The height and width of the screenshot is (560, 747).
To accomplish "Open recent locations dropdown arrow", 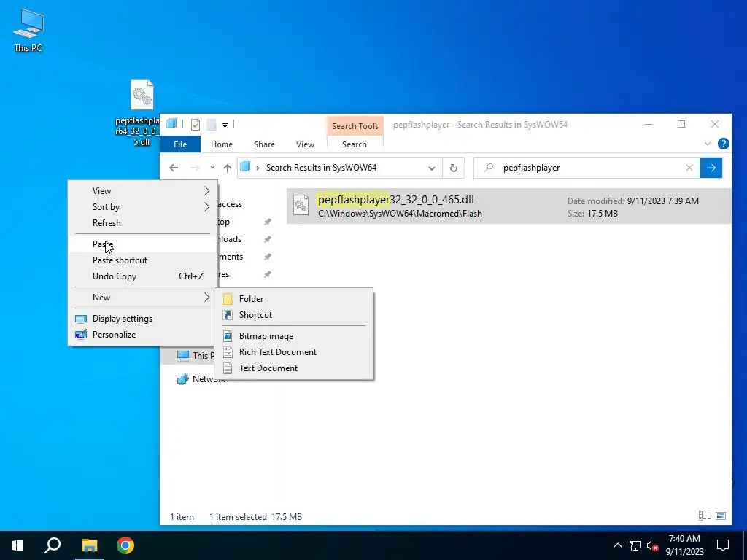I will tap(212, 168).
